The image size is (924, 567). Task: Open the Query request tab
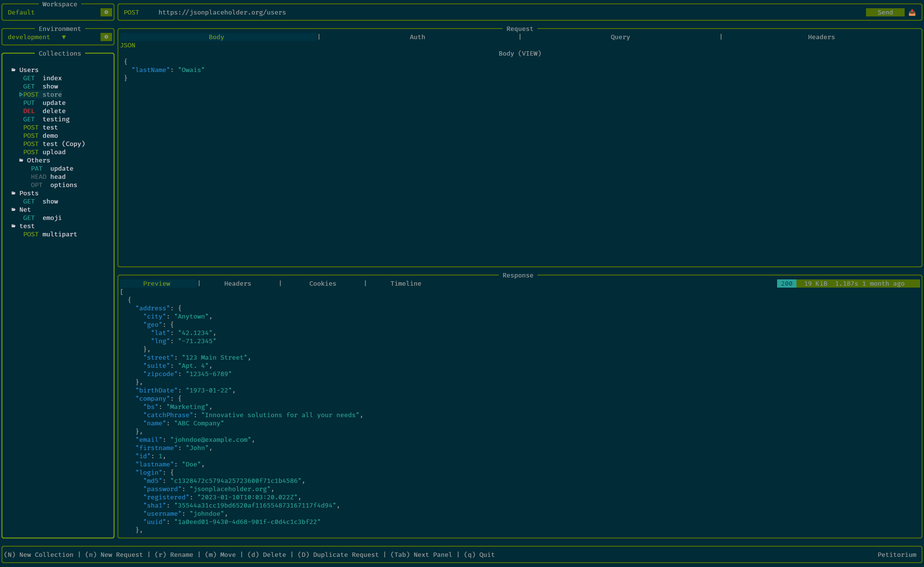tap(620, 37)
